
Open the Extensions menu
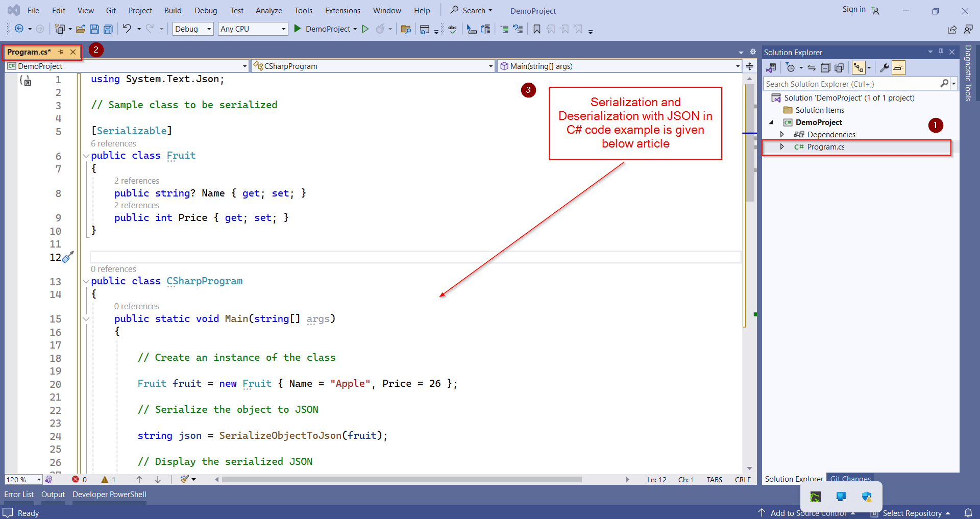coord(342,10)
